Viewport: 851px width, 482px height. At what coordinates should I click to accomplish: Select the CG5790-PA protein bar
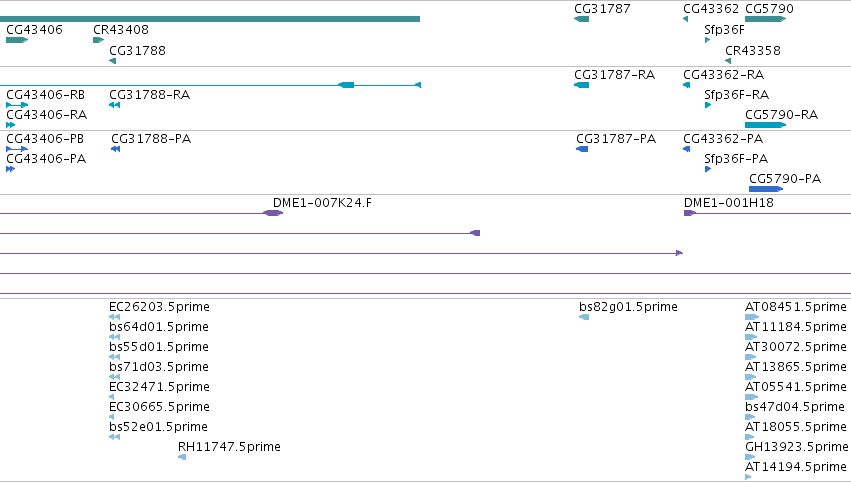click(x=766, y=189)
